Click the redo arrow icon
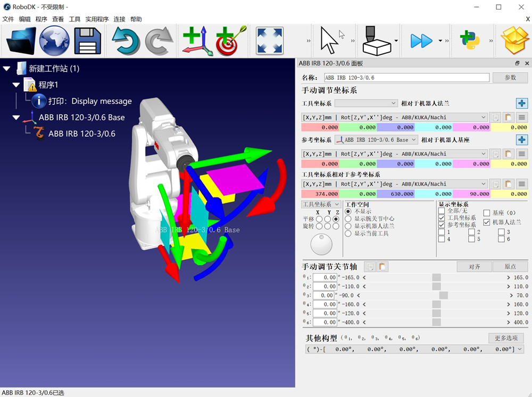Image resolution: width=532 pixels, height=397 pixels. (159, 41)
